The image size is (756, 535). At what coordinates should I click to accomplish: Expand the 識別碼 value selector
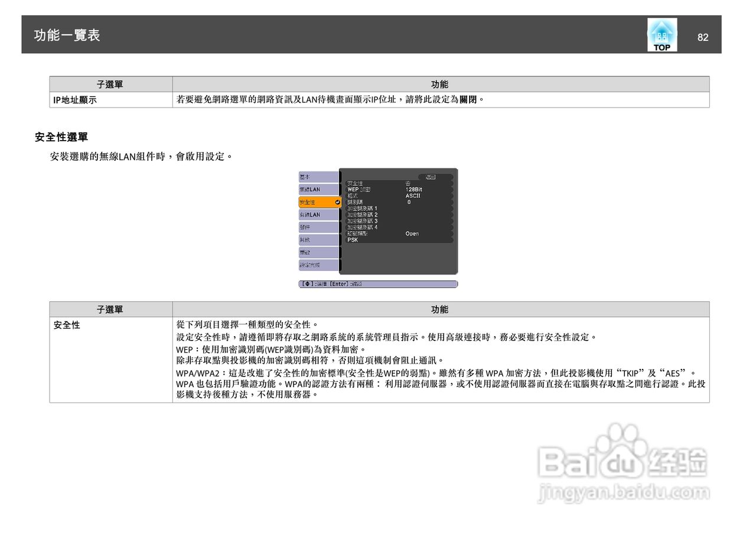(409, 202)
